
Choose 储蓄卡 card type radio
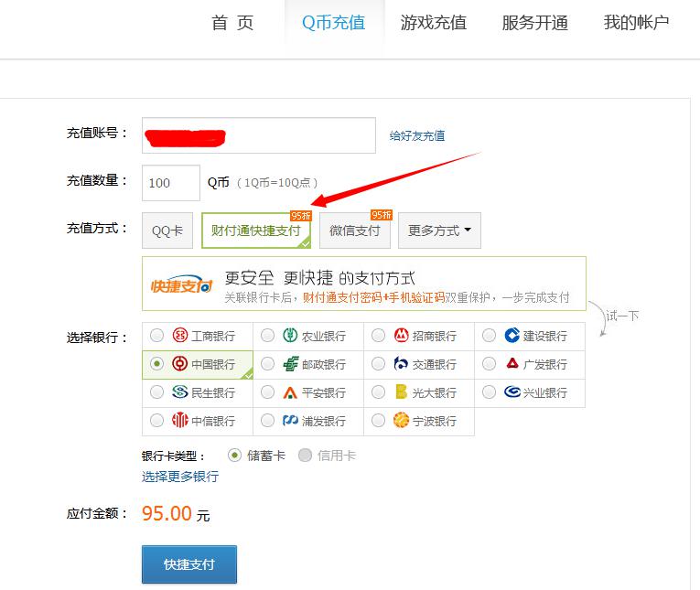[234, 456]
